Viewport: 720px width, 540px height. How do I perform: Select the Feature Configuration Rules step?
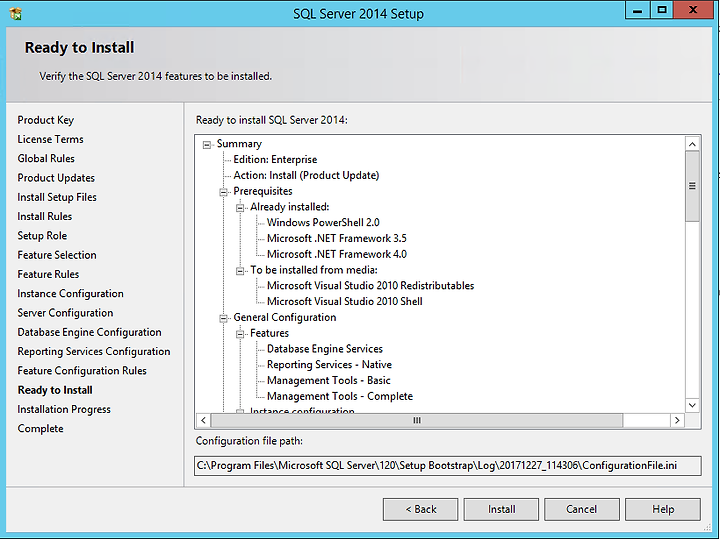click(x=82, y=371)
